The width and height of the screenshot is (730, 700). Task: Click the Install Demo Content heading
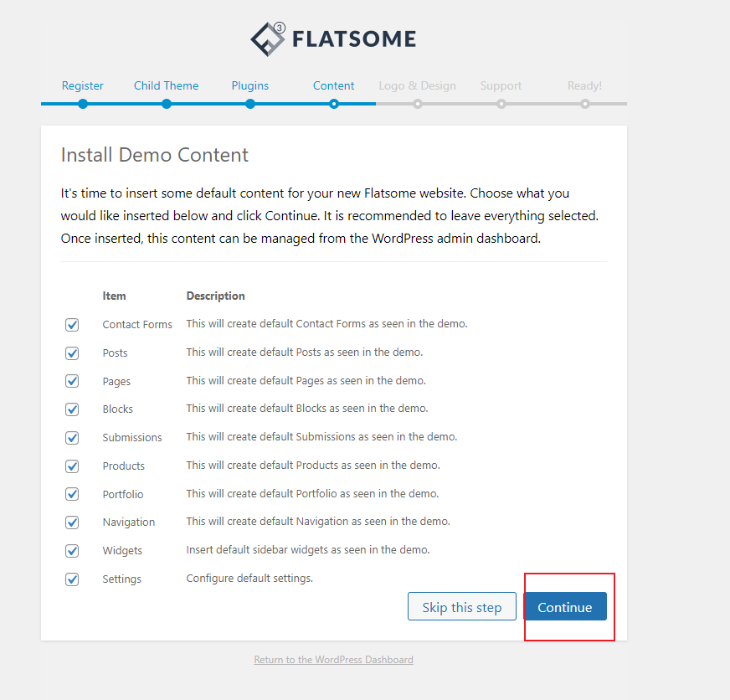point(155,155)
